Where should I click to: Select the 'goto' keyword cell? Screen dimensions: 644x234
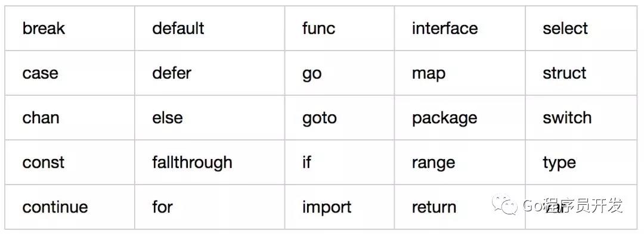(x=339, y=118)
